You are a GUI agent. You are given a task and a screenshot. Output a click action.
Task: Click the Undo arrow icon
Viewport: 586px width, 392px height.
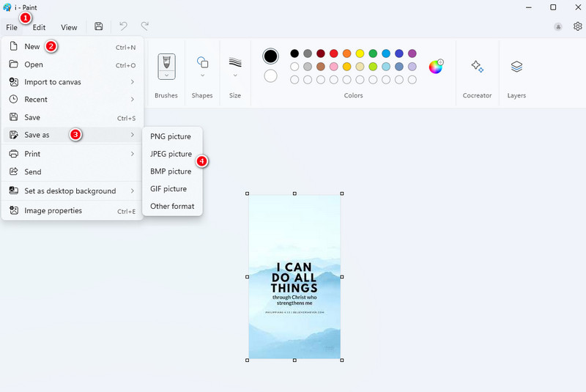click(x=123, y=26)
